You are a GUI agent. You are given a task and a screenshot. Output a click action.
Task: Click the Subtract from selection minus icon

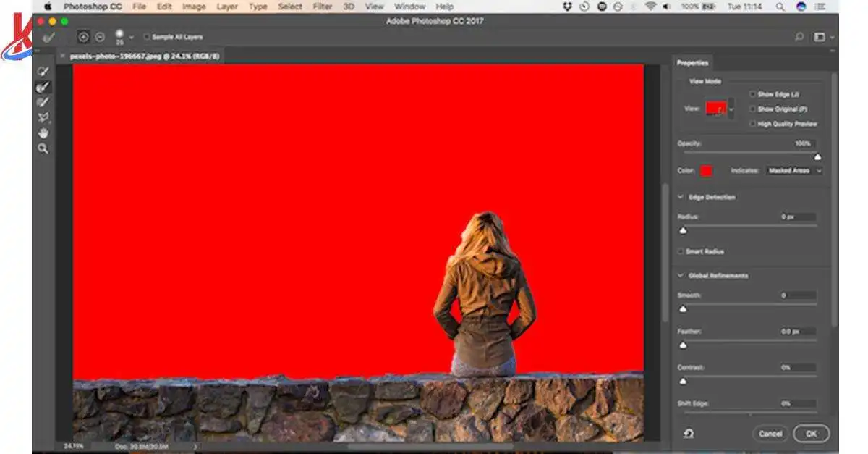coord(100,37)
